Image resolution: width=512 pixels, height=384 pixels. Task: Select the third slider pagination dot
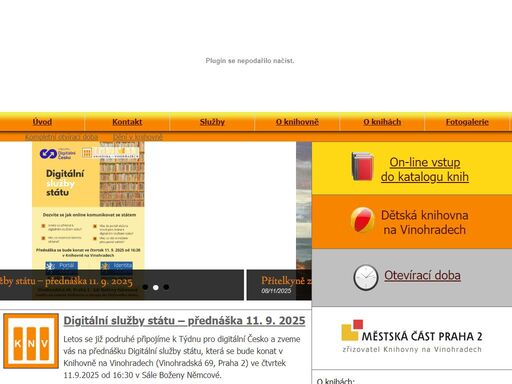click(x=166, y=287)
